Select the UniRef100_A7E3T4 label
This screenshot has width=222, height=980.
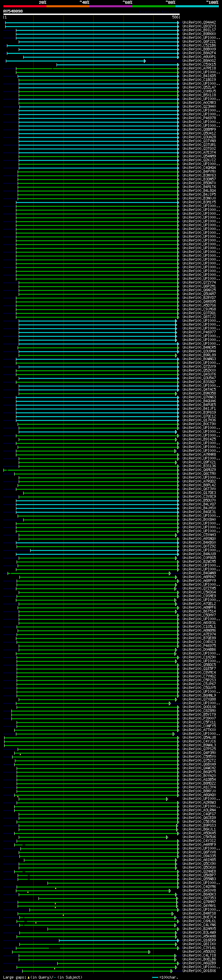click(199, 153)
